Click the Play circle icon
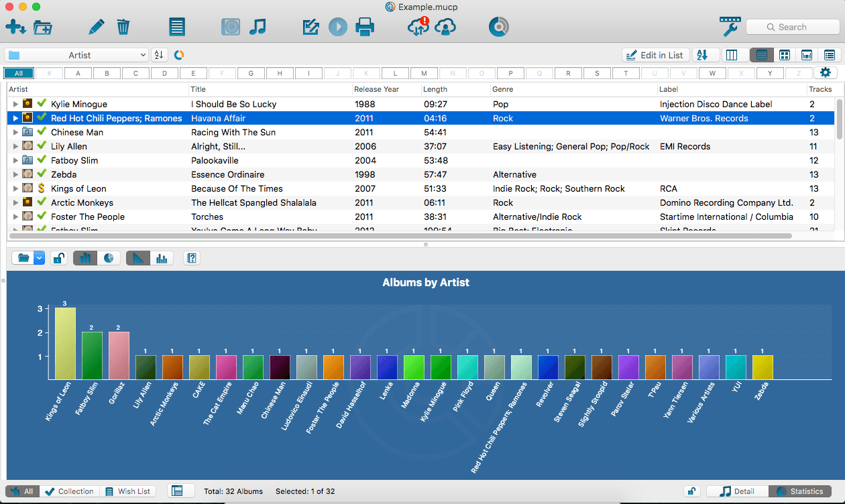Image resolution: width=845 pixels, height=504 pixels. (x=337, y=27)
